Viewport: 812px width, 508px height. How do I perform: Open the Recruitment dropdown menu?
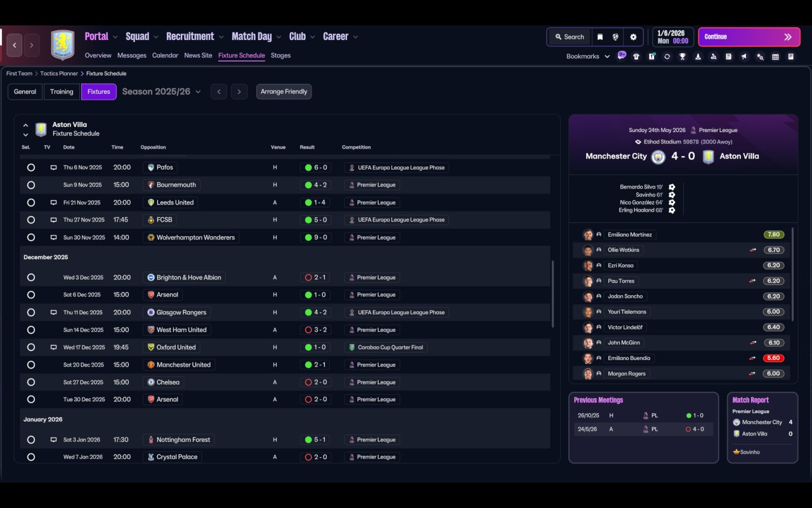tap(195, 36)
